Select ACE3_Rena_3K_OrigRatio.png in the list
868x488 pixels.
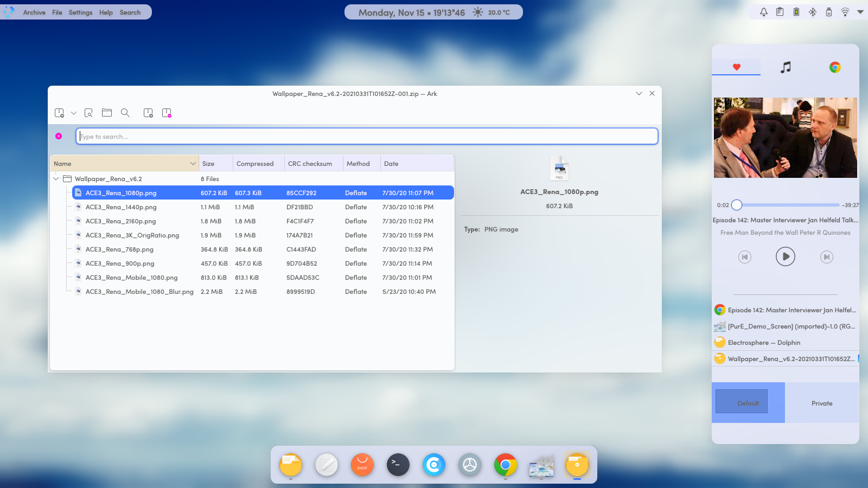[263, 235]
